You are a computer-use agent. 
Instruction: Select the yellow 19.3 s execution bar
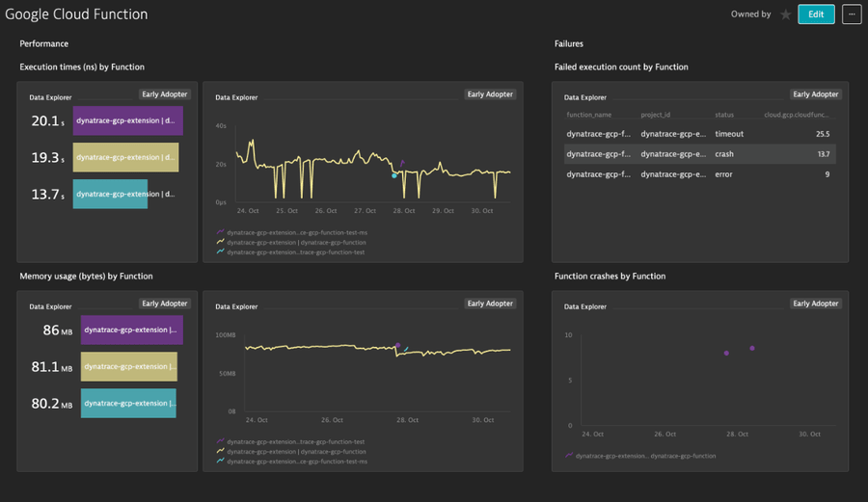click(125, 158)
